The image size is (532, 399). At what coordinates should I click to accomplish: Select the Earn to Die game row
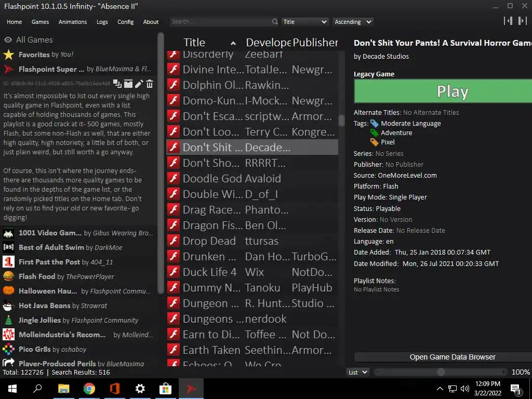click(252, 335)
